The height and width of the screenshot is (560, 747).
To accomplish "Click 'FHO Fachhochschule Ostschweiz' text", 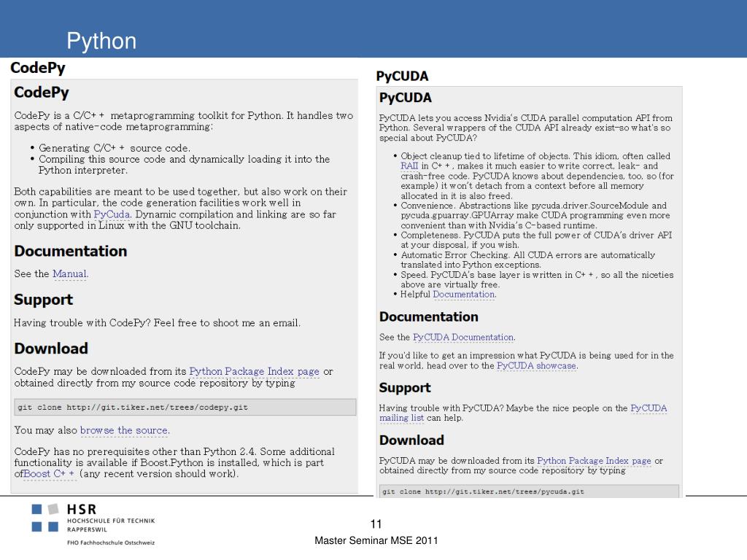I will click(111, 542).
